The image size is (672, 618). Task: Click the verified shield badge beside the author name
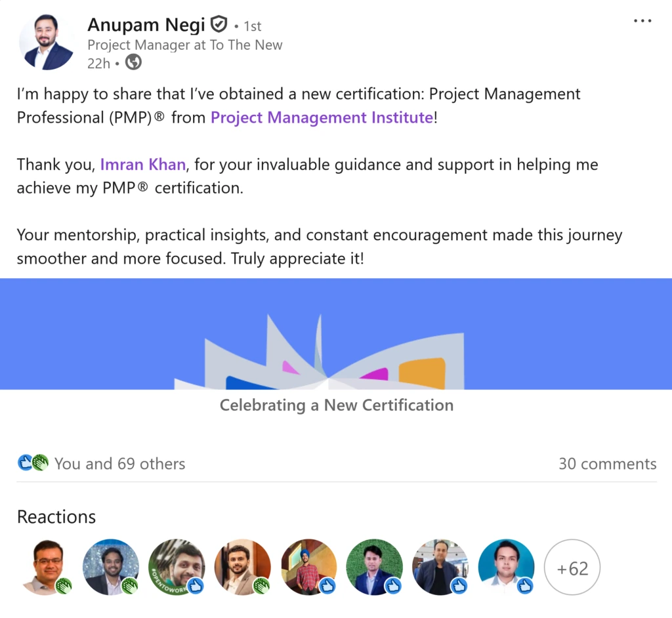tap(219, 26)
